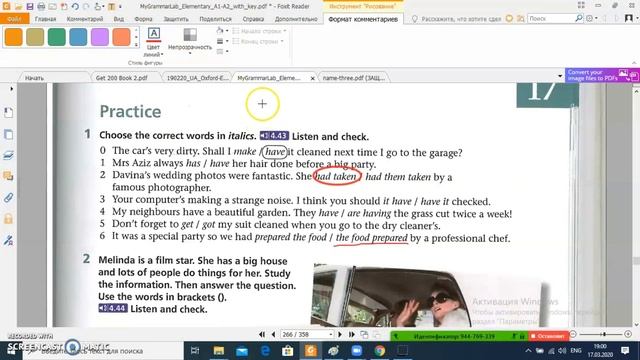Viewport: 640px width, 360px height.
Task: Expand the shape style gallery
Action: [136, 44]
